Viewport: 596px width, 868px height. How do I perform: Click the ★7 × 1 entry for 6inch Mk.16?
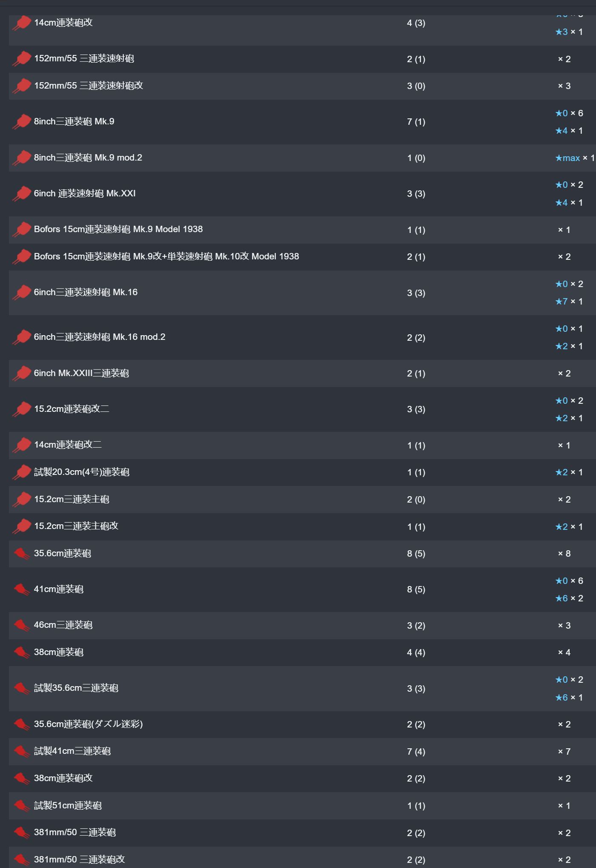[569, 302]
